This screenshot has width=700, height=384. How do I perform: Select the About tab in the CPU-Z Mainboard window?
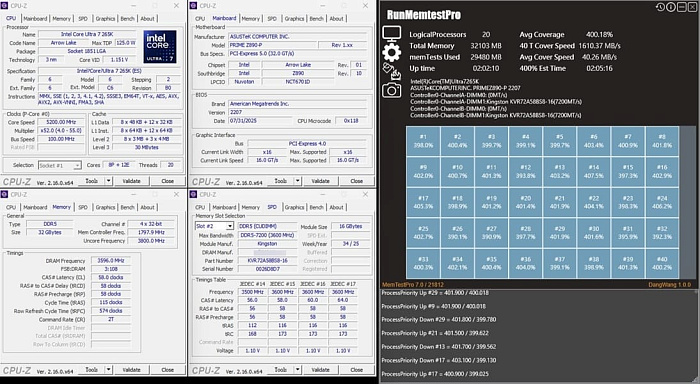click(x=337, y=19)
